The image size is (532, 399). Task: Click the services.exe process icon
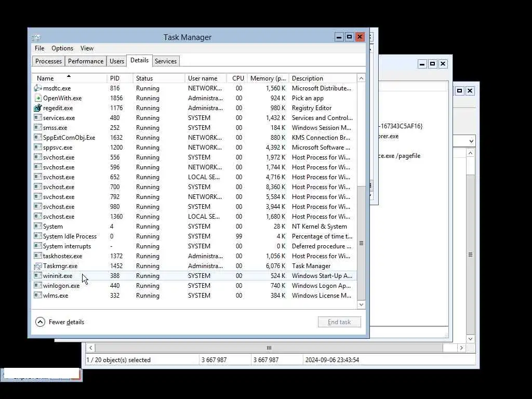tap(37, 117)
